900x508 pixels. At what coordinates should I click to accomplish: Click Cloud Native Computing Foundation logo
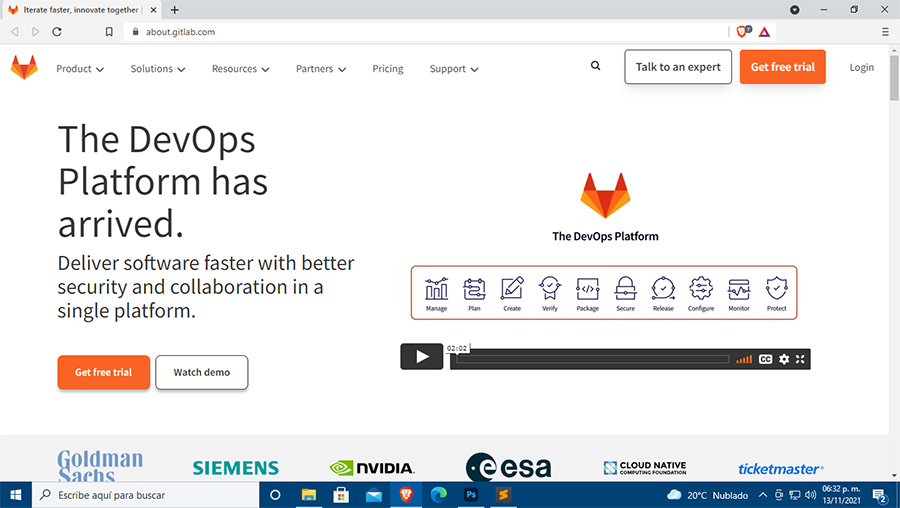[645, 468]
